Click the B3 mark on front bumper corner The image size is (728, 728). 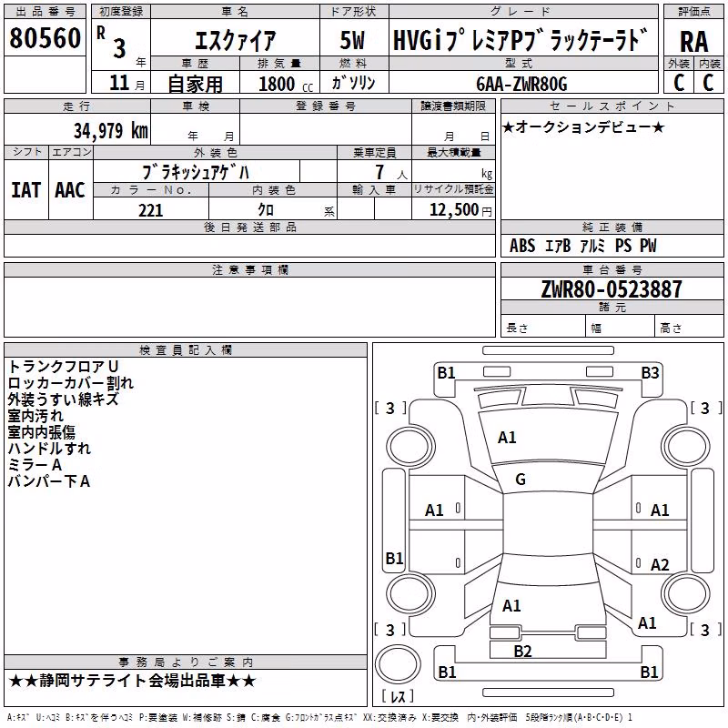coord(650,373)
